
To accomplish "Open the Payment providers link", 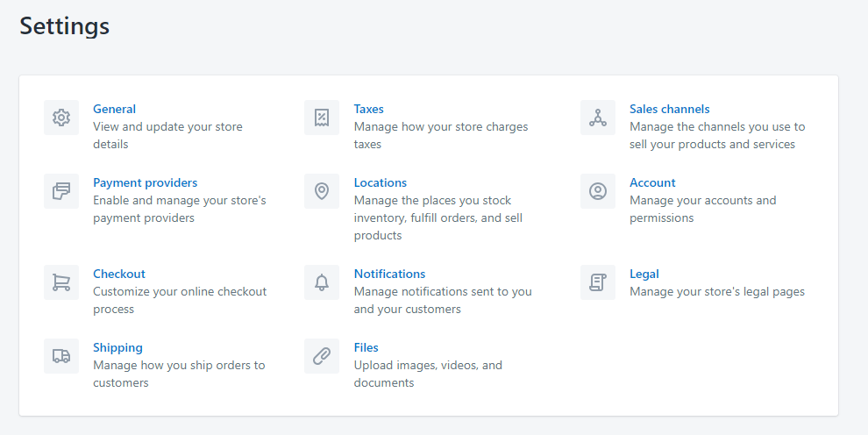I will (x=145, y=183).
